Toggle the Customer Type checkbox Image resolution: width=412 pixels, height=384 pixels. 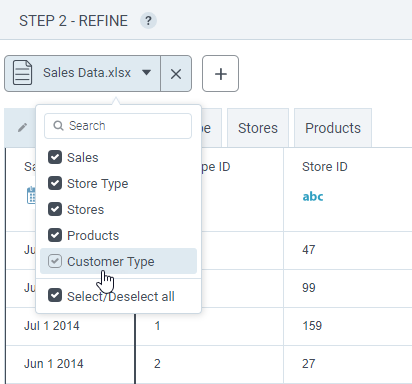pos(55,261)
